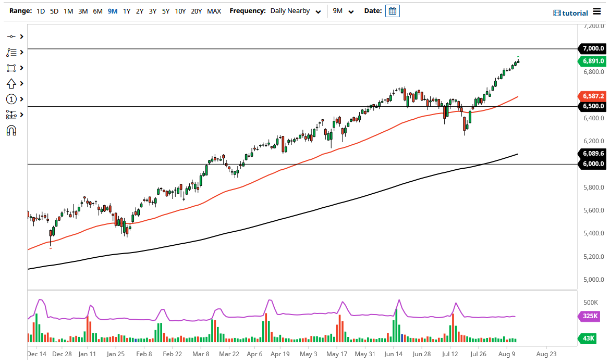This screenshot has height=364, width=610.
Task: Open the Frequency dropdown
Action: [x=295, y=10]
